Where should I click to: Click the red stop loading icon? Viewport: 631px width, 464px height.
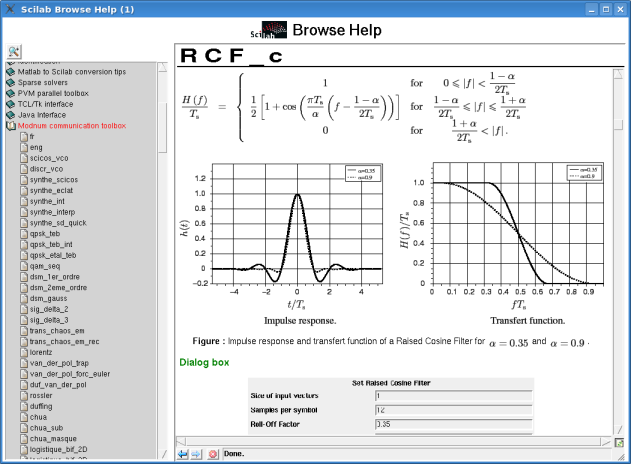[213, 454]
